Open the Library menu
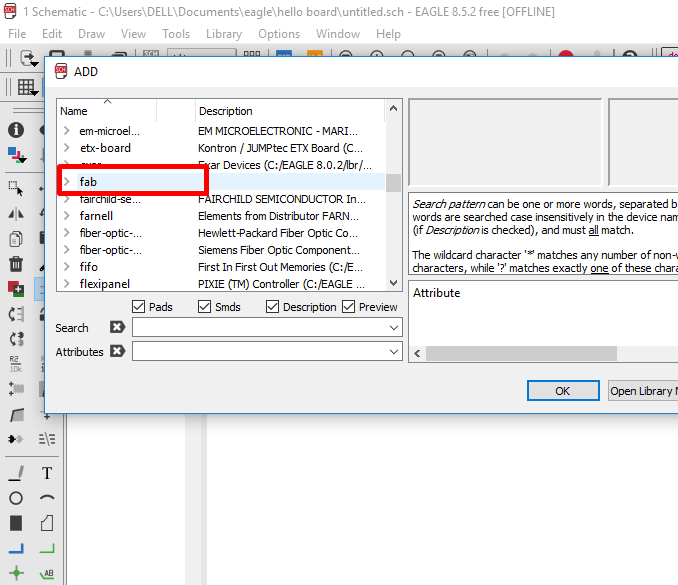The width and height of the screenshot is (678, 585). click(224, 34)
